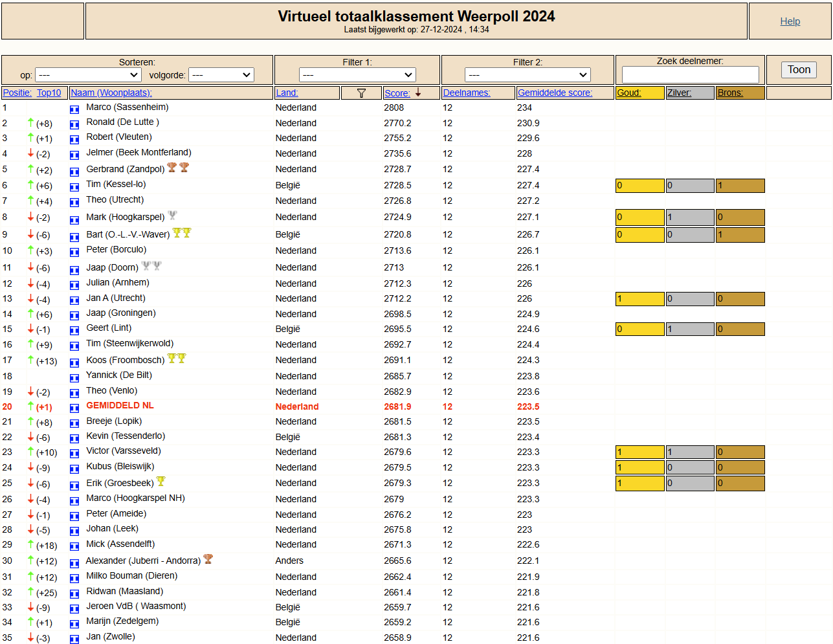Image resolution: width=833 pixels, height=644 pixels.
Task: Click blue detail icon for Yannick (De Bilt)
Action: tap(74, 378)
